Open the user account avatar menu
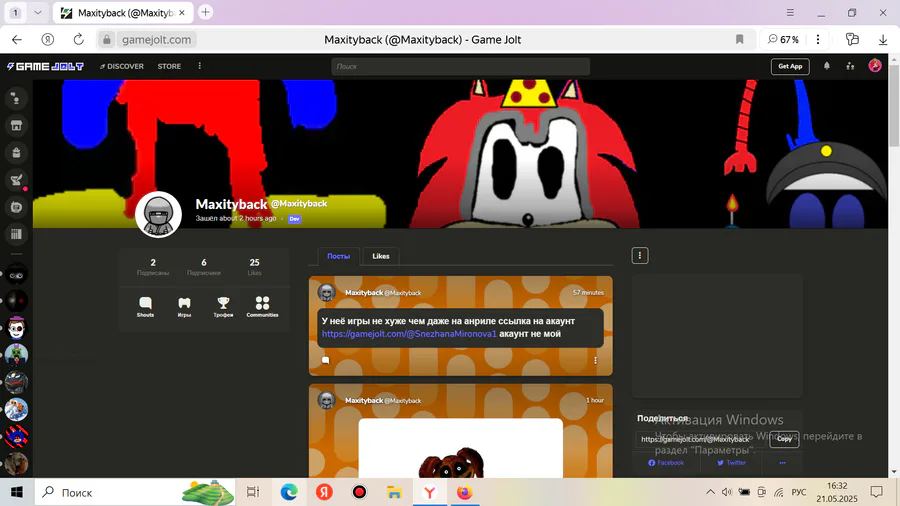Screen dimensions: 900x506 coord(874,66)
